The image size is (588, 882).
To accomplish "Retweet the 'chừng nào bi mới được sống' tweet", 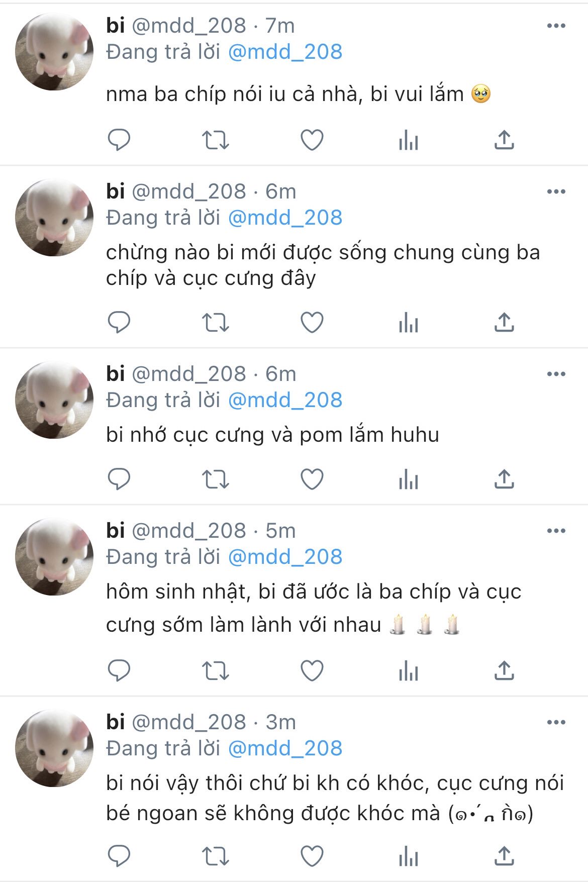I will coord(215,322).
